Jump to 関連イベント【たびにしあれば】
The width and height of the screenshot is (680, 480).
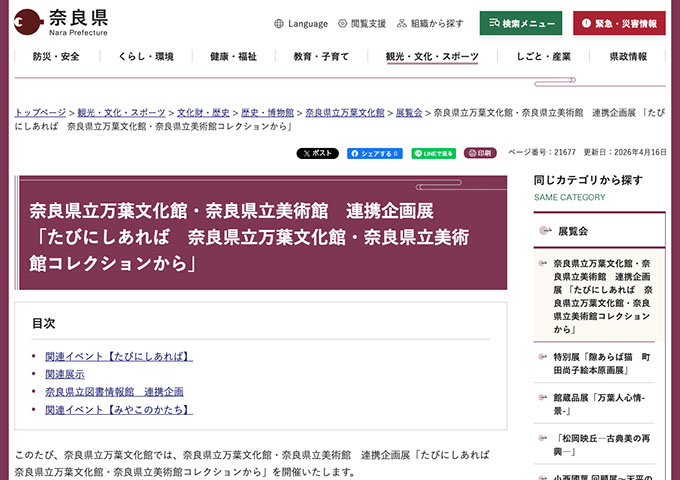(119, 356)
